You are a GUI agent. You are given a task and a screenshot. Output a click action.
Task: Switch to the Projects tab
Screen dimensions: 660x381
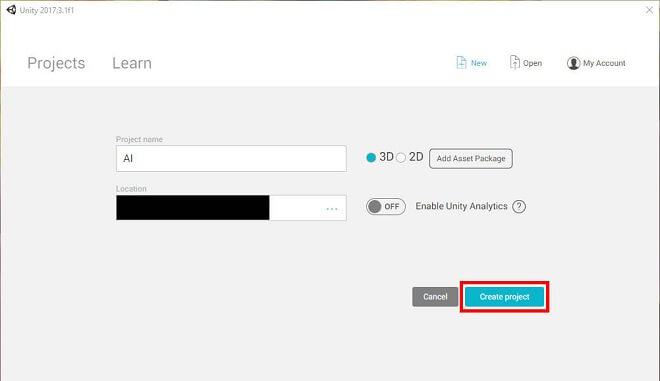(x=56, y=63)
